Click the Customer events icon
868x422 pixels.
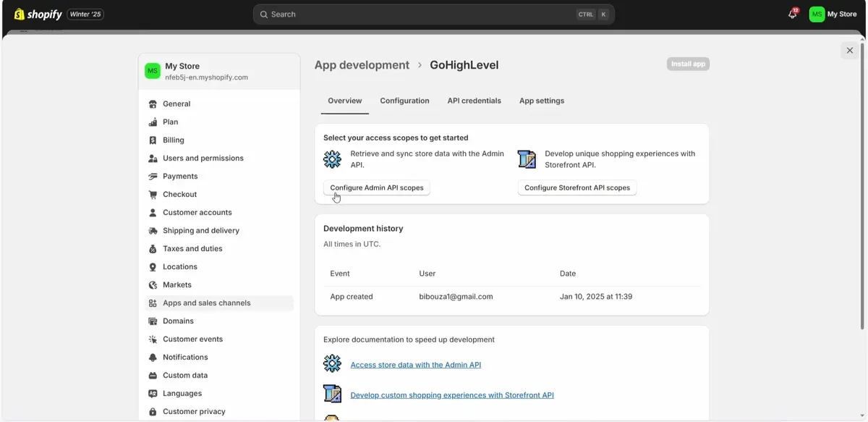click(153, 339)
